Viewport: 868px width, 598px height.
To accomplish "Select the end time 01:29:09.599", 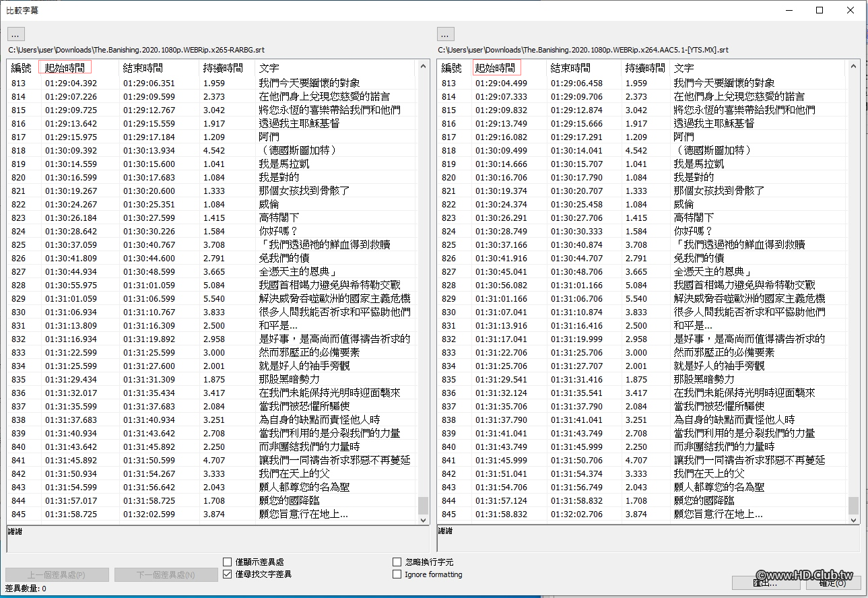I will [148, 97].
